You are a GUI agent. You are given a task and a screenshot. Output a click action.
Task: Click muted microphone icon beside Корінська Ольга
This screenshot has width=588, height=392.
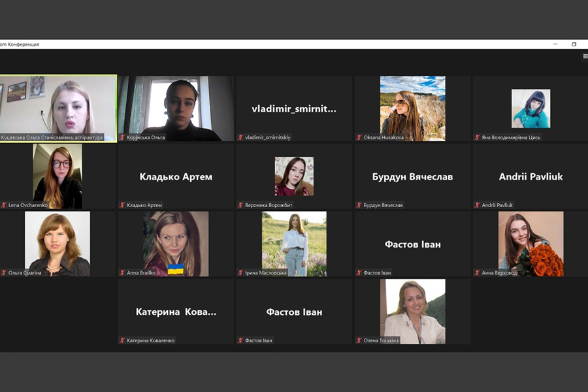click(x=122, y=138)
